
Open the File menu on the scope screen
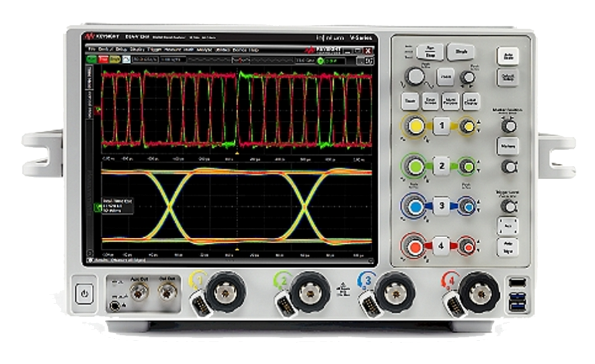click(x=91, y=50)
